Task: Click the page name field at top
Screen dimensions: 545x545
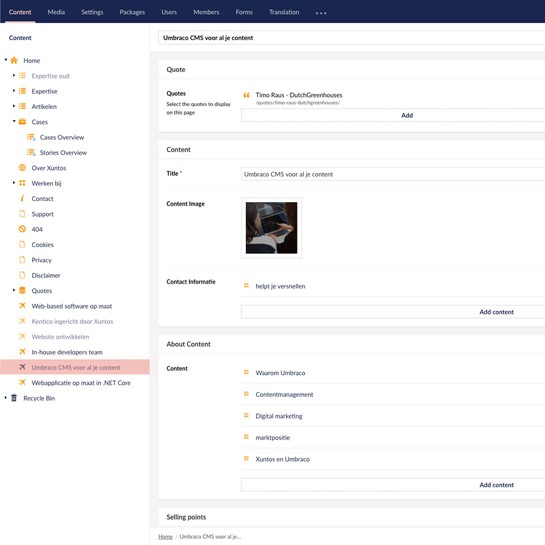Action: pyautogui.click(x=352, y=38)
